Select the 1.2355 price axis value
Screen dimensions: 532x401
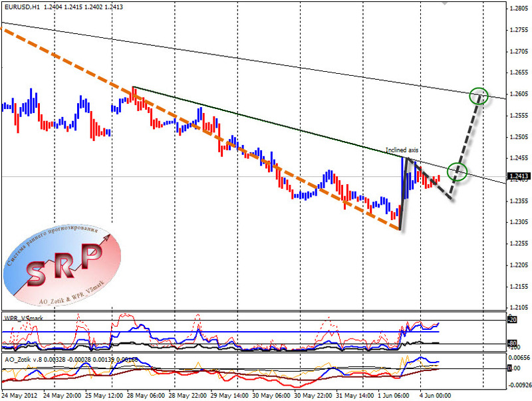pyautogui.click(x=519, y=201)
